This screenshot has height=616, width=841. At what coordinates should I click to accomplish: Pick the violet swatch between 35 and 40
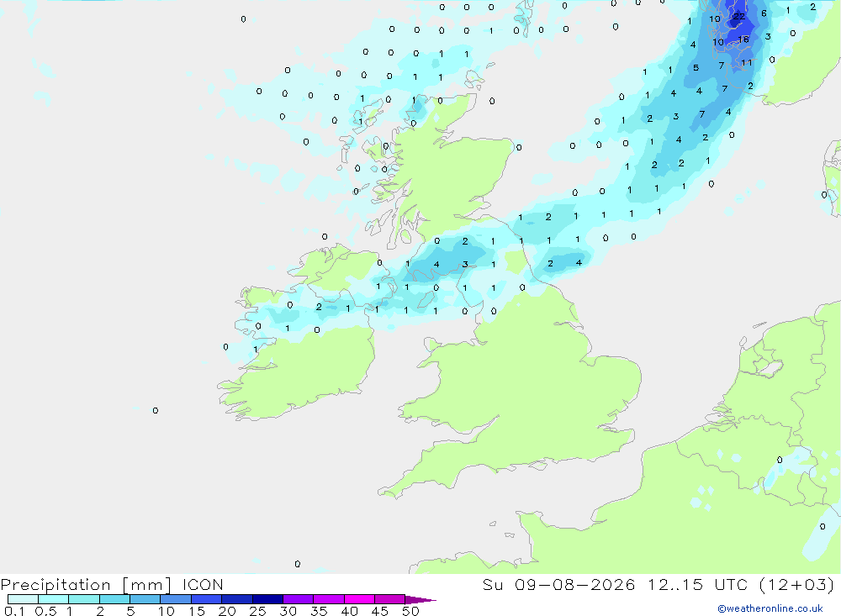pos(328,599)
